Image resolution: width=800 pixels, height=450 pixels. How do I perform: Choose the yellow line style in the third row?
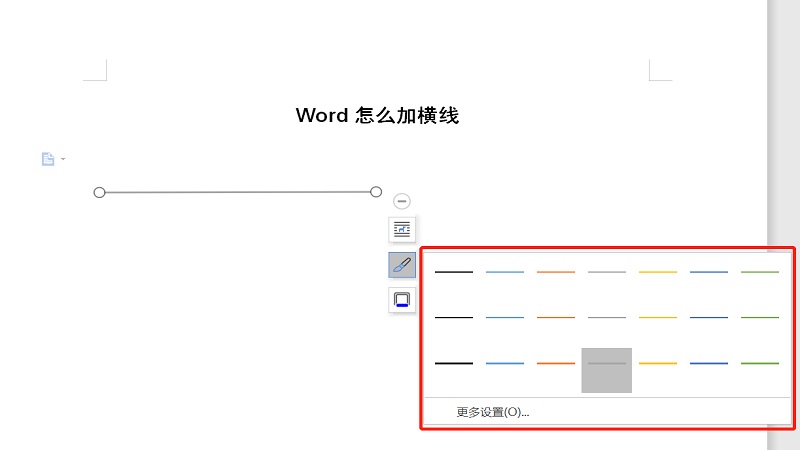(x=658, y=363)
